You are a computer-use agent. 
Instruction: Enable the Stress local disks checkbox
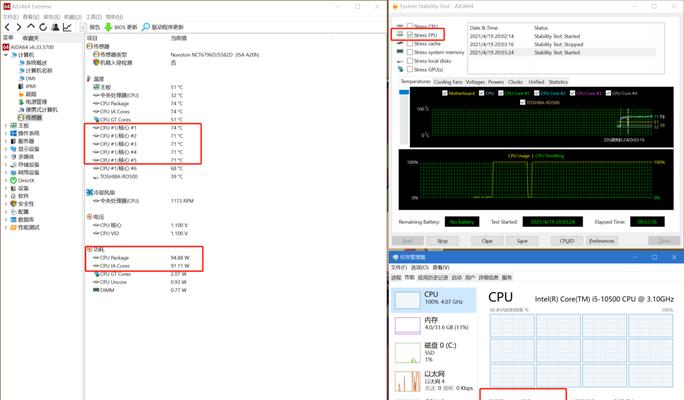(410, 61)
